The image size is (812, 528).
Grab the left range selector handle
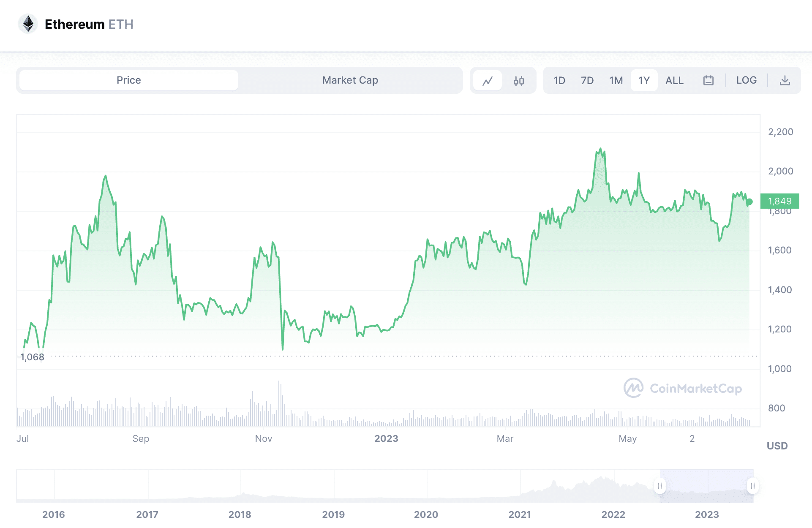click(x=660, y=486)
